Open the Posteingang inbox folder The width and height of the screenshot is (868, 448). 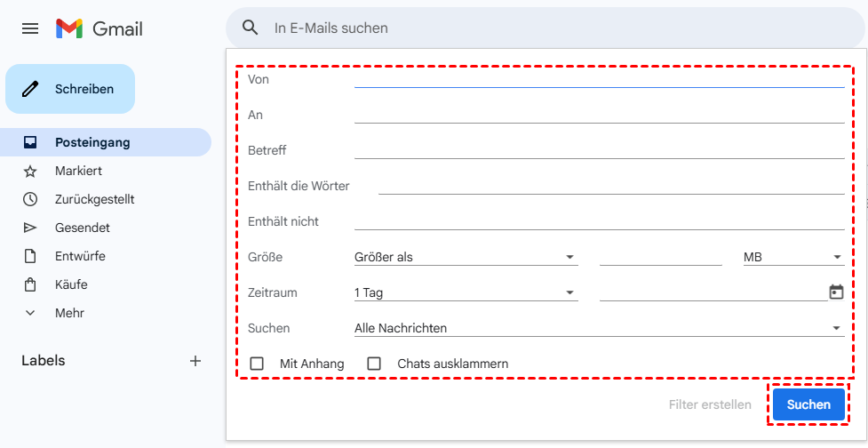point(92,142)
